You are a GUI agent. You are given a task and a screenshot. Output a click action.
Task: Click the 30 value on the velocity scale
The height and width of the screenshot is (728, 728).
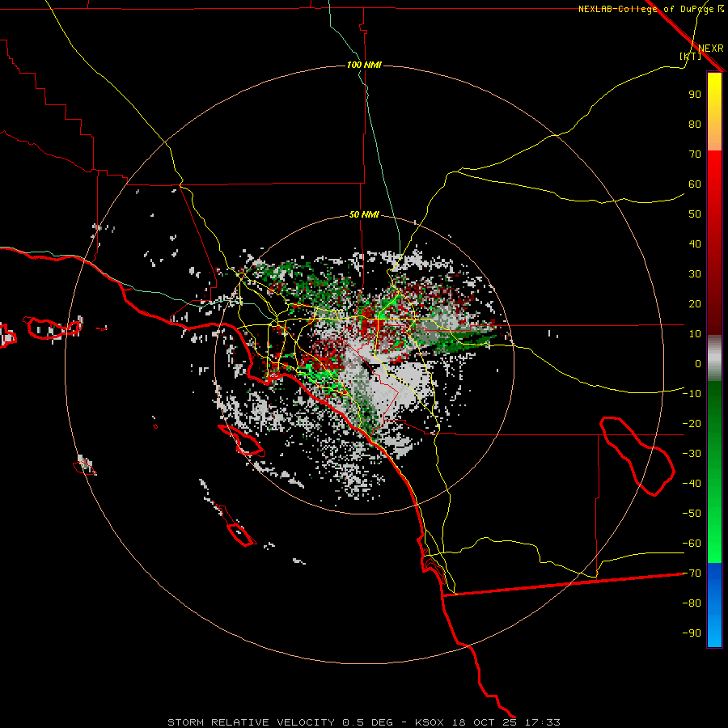point(695,274)
